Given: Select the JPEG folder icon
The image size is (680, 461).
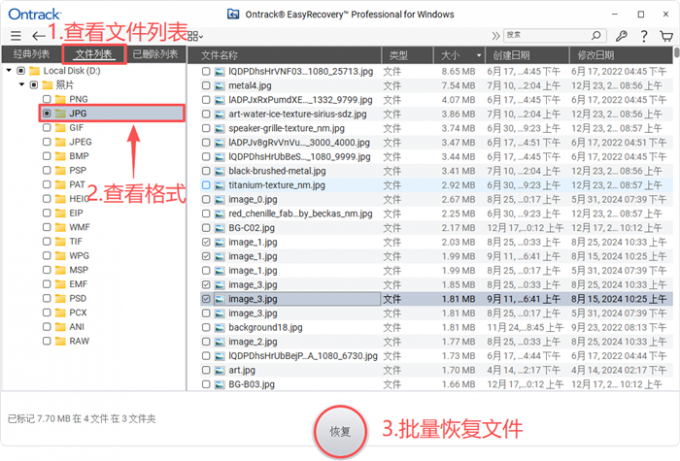Looking at the screenshot, I should [61, 142].
